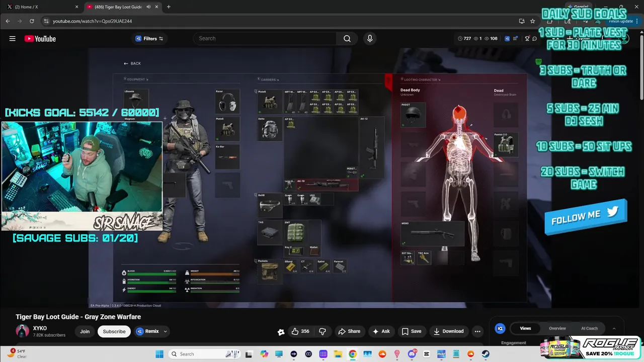Click the Join membership button
This screenshot has height=362, width=644.
[x=85, y=331]
